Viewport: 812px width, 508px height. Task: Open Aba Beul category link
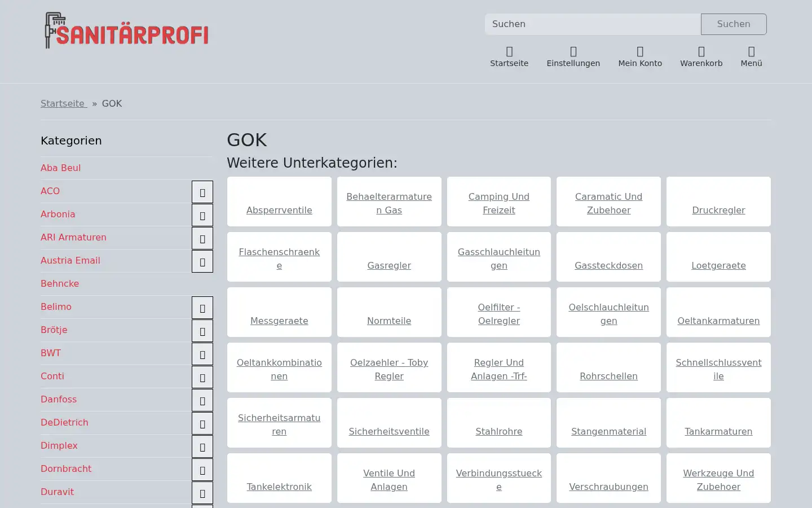pos(60,168)
